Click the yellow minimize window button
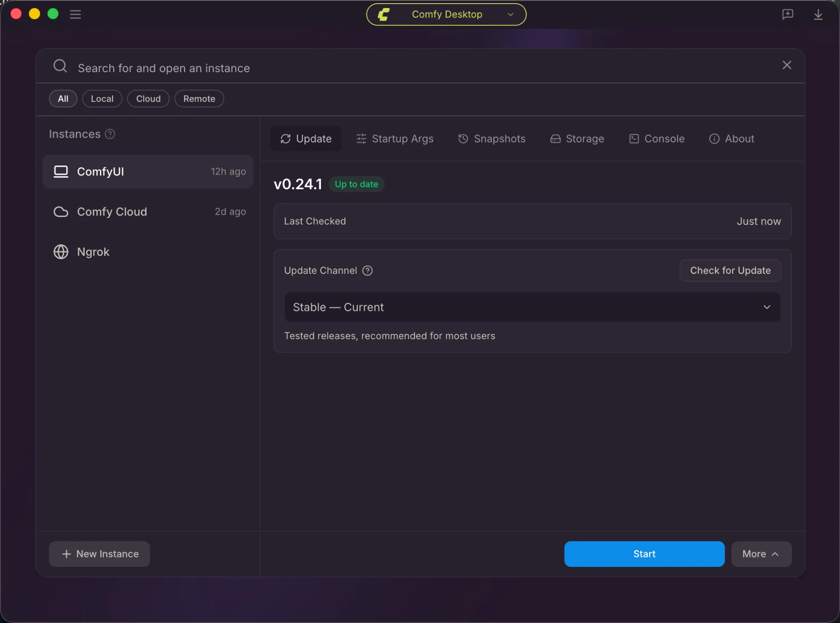 (35, 14)
